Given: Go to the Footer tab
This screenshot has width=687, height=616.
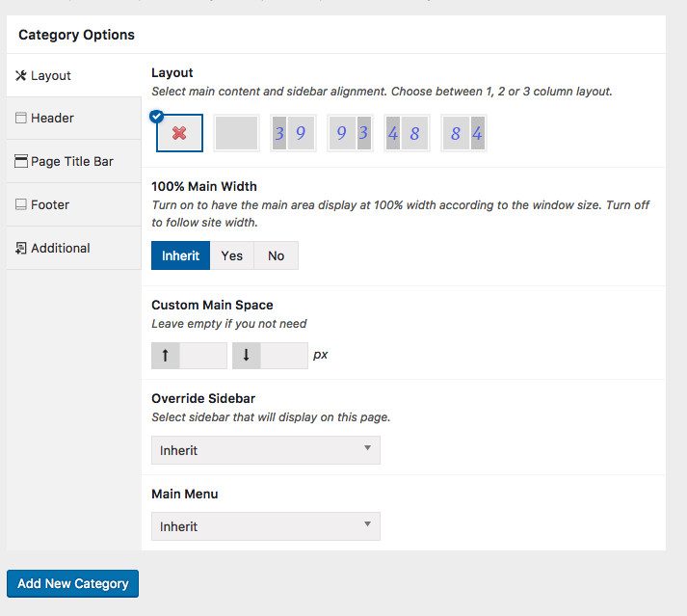Looking at the screenshot, I should (x=73, y=204).
